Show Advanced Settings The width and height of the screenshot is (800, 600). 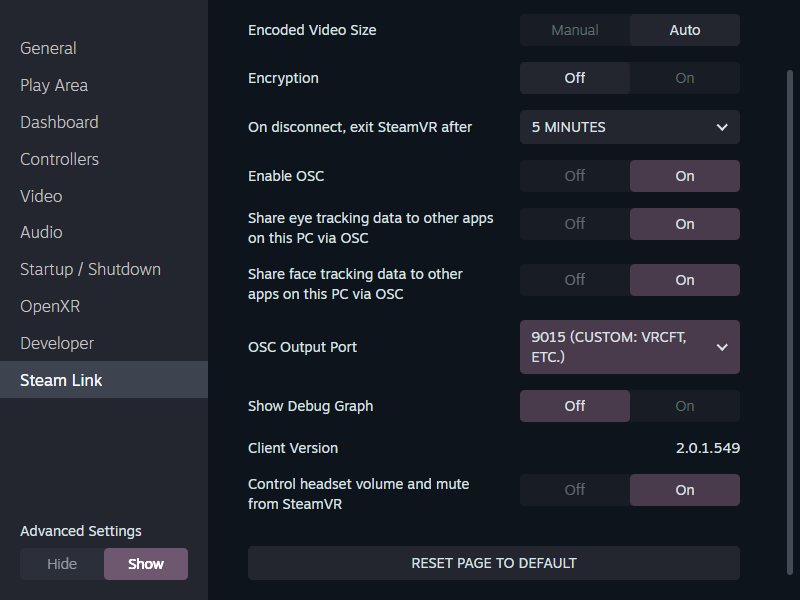point(146,564)
